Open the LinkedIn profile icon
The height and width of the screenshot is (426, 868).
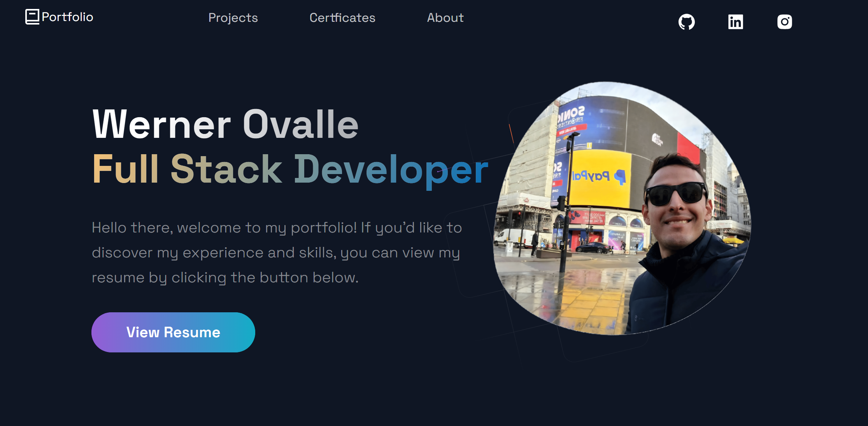(x=735, y=22)
